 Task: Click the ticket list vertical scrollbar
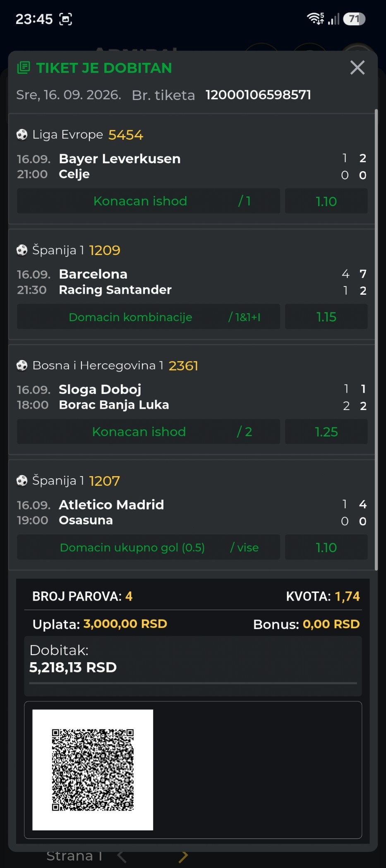point(376,340)
